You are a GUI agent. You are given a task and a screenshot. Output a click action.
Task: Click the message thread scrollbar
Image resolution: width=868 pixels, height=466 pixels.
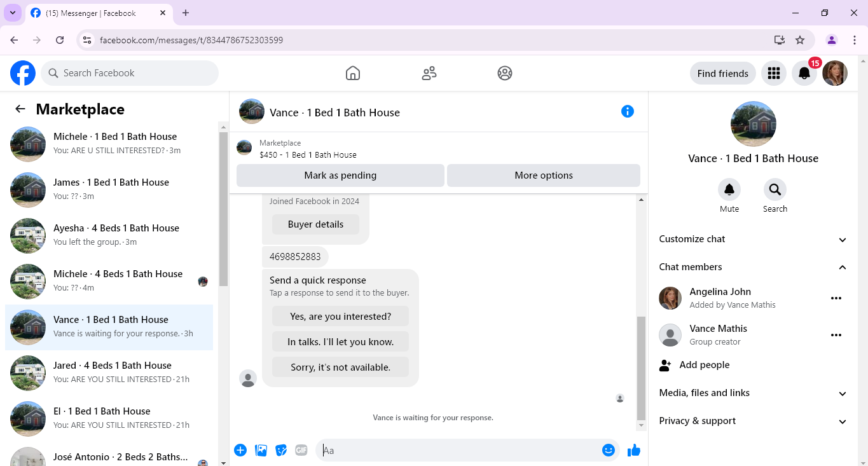pos(641,367)
